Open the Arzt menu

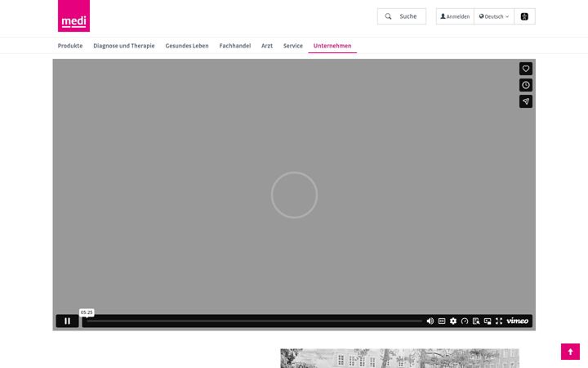click(x=267, y=46)
